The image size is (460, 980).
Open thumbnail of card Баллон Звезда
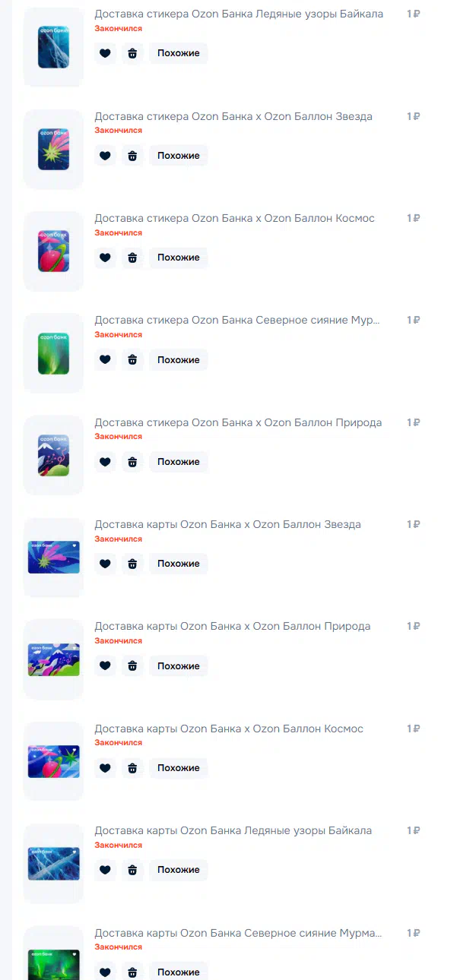[54, 557]
